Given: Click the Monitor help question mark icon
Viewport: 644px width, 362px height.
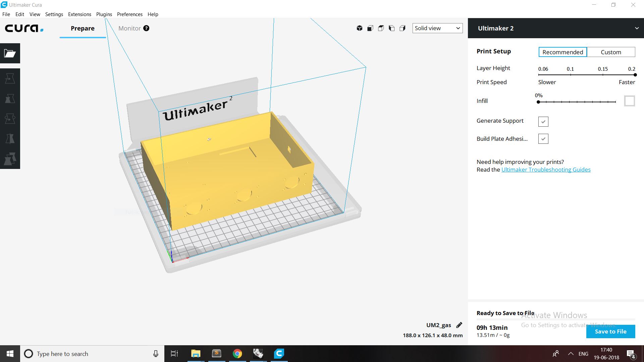Looking at the screenshot, I should click(x=146, y=28).
